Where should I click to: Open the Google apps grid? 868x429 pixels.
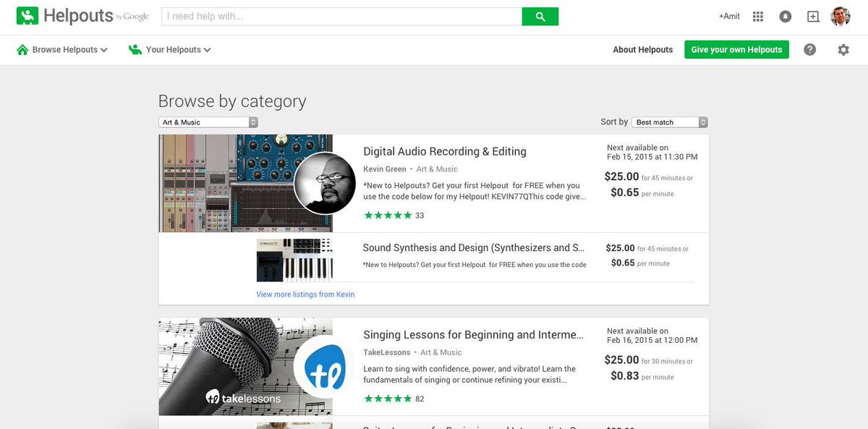pyautogui.click(x=758, y=16)
